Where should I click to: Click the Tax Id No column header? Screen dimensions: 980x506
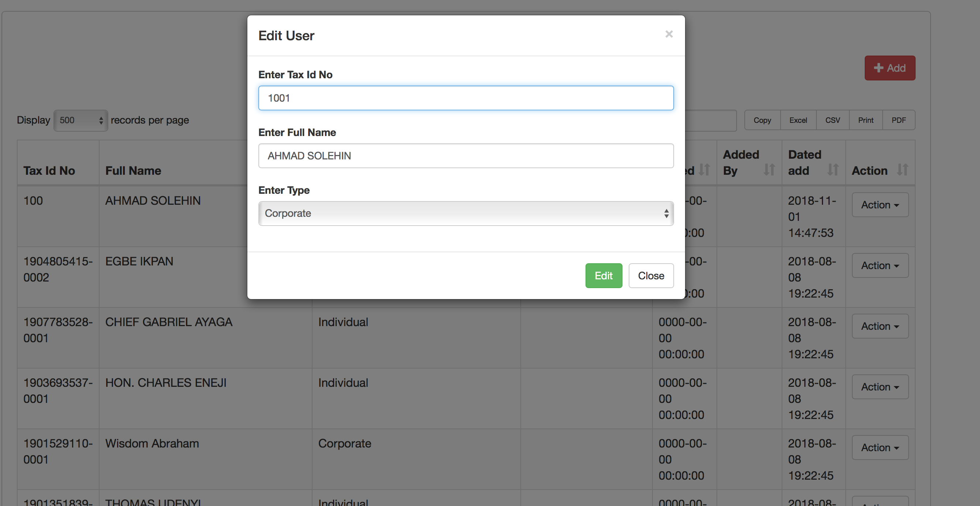click(x=49, y=171)
